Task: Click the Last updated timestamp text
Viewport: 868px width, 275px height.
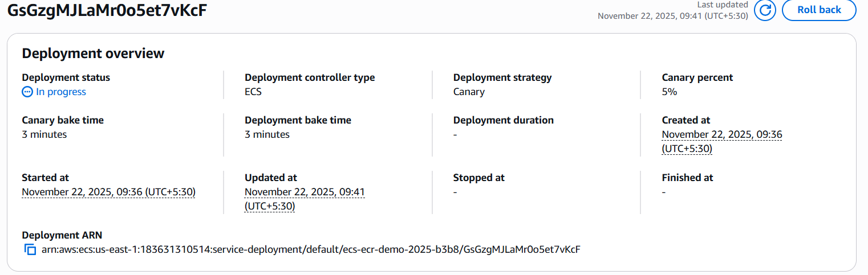Action: [672, 16]
